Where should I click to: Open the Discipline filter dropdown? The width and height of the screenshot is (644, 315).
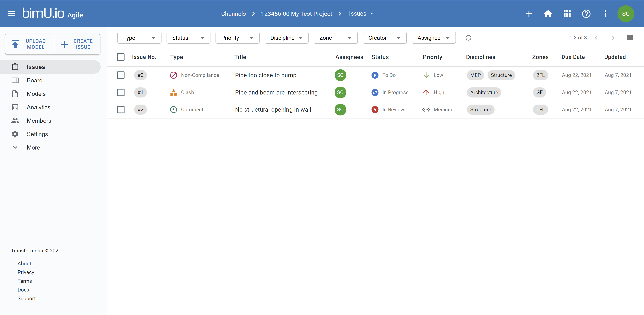(286, 38)
